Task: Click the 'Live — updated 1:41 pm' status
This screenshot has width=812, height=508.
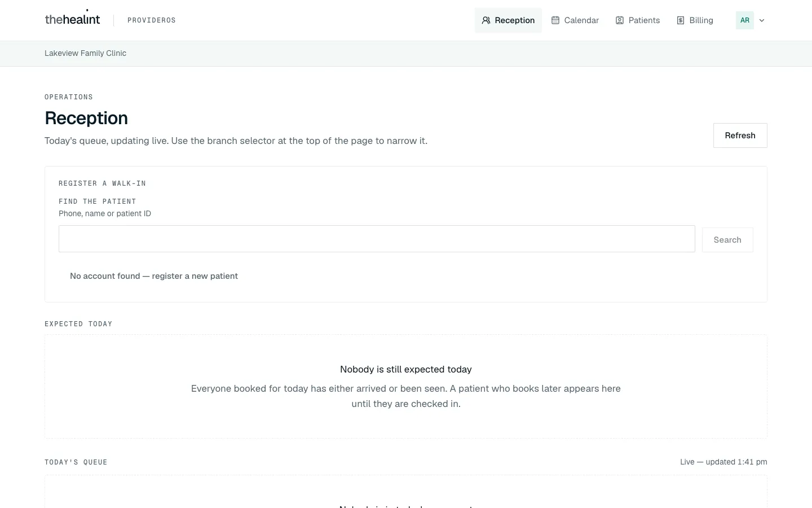Action: (x=723, y=462)
